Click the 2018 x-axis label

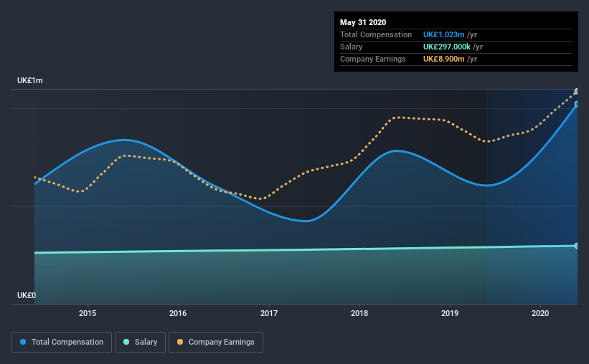click(359, 313)
